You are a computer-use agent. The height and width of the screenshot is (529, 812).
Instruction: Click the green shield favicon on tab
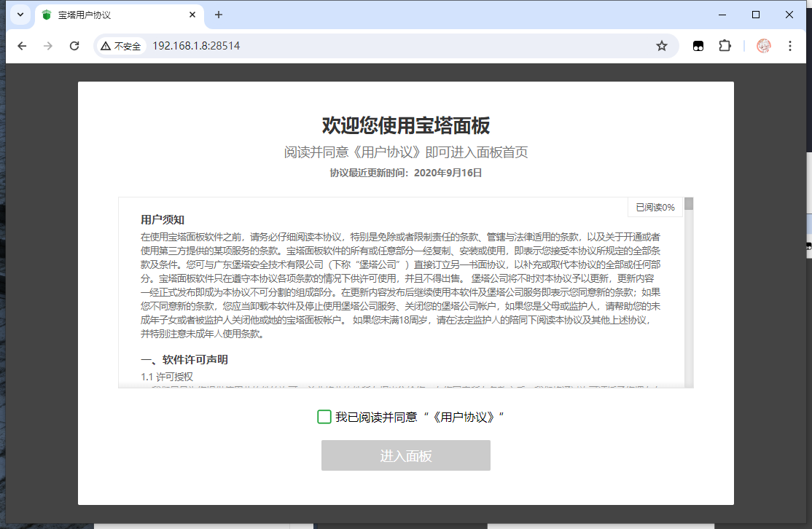[47, 15]
